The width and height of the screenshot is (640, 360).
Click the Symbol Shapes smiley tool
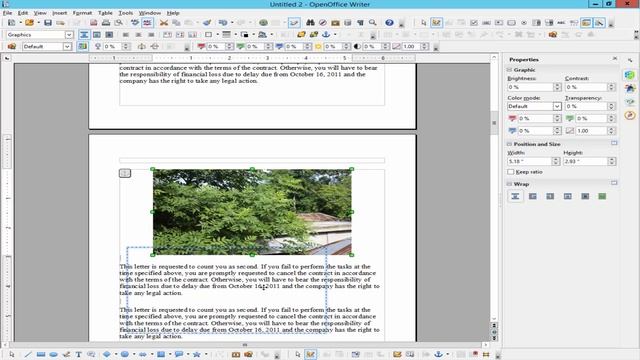(125, 354)
